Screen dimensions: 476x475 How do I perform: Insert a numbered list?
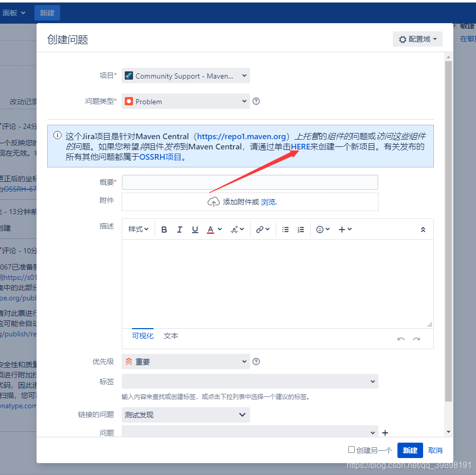301,230
